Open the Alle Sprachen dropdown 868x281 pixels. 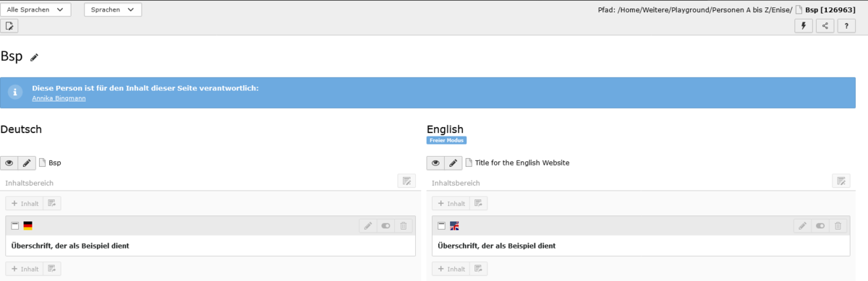point(35,10)
